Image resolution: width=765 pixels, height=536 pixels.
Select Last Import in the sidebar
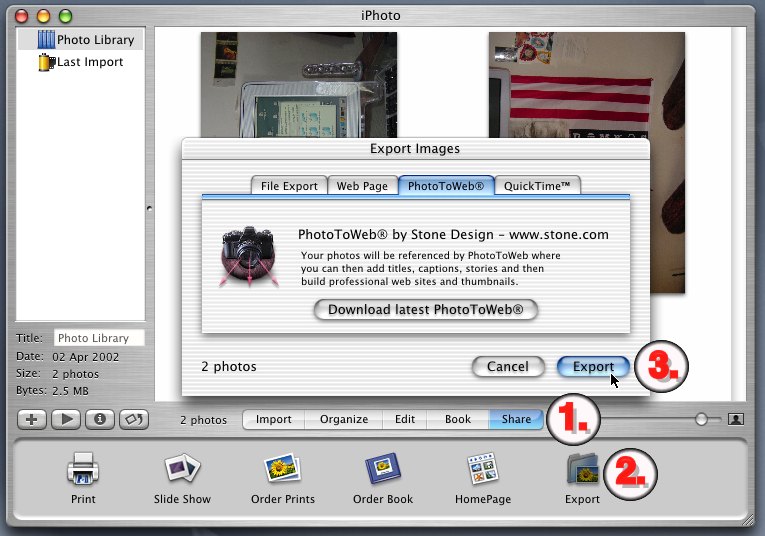coord(81,62)
